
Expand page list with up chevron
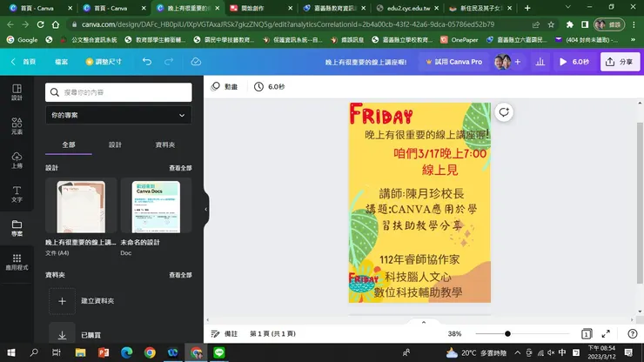pos(424,322)
